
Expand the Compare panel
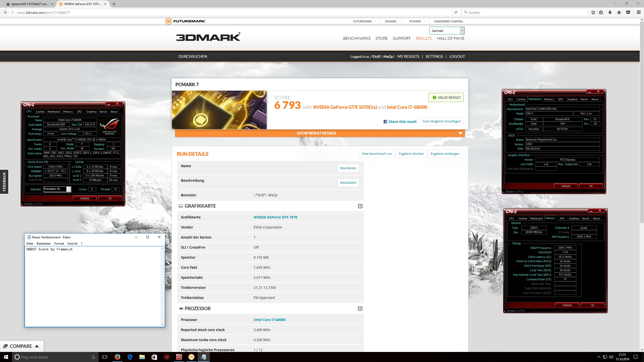21,346
